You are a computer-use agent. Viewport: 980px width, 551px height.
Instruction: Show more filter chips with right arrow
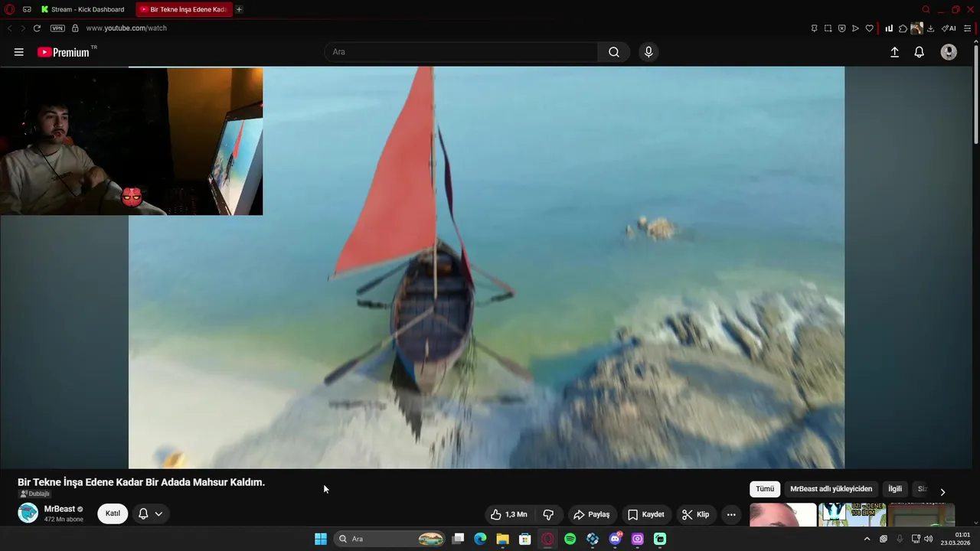(x=942, y=491)
